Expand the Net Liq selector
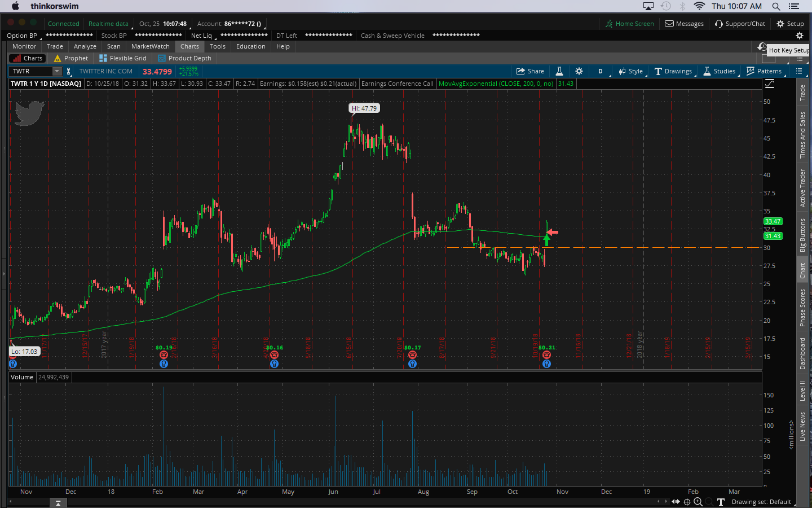The height and width of the screenshot is (508, 812). (203, 36)
